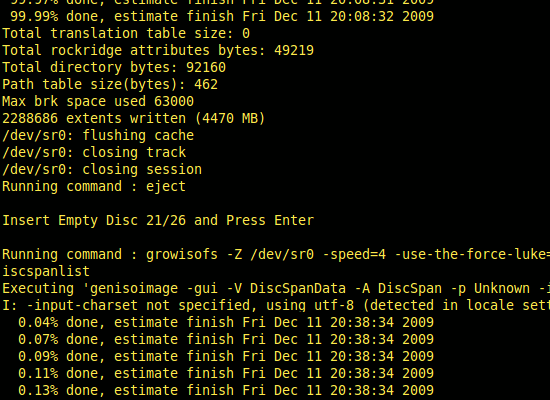Click the 'Total translation table size: 0' line
This screenshot has height=400, width=550.
pos(126,33)
